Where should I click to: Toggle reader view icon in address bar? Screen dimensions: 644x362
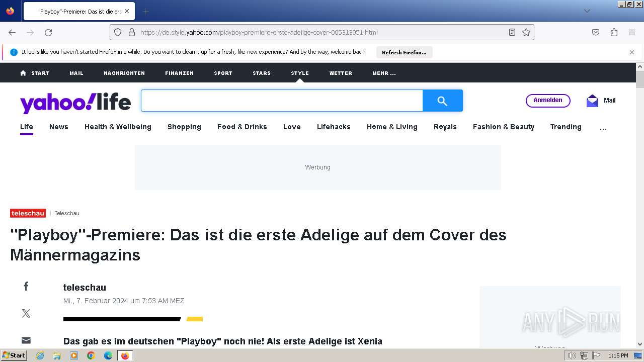click(x=512, y=32)
